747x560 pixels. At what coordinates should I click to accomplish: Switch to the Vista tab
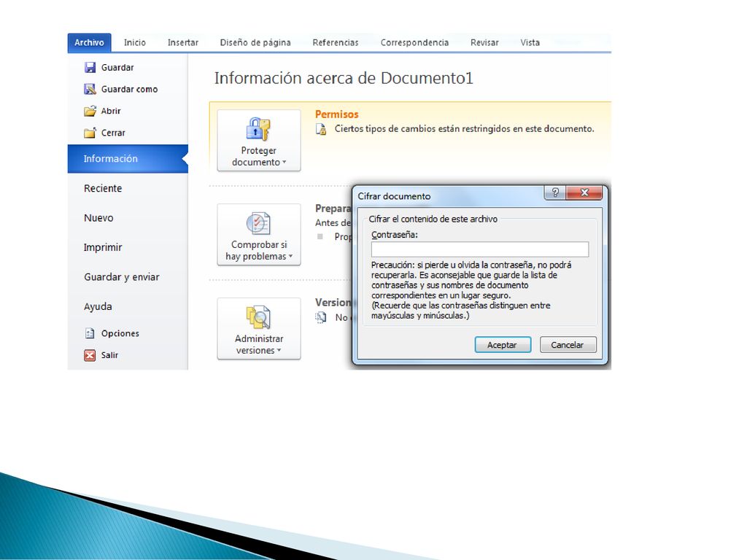click(x=530, y=42)
